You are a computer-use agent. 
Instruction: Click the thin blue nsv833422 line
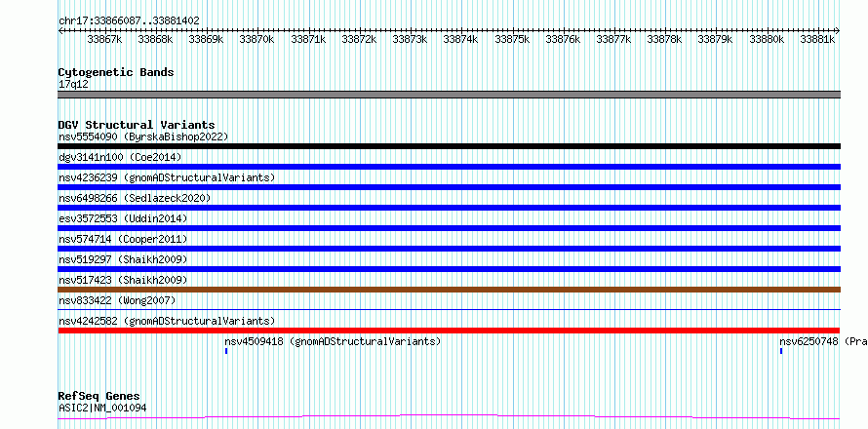click(449, 310)
